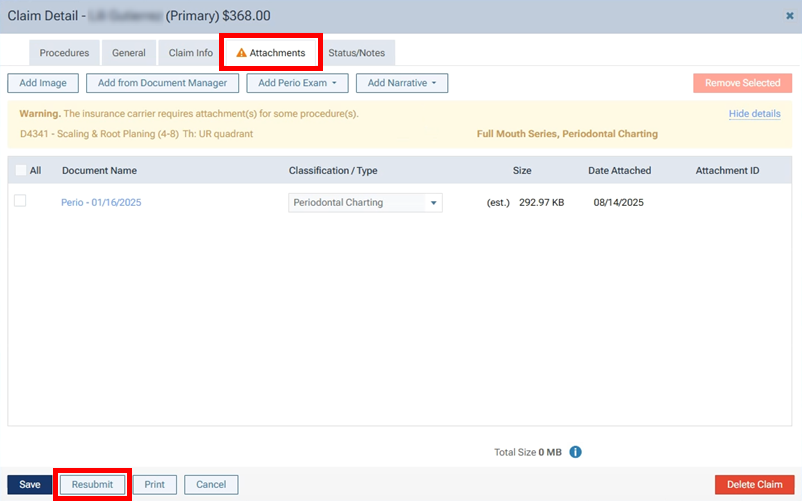Go to the Claim Info tab

click(189, 53)
